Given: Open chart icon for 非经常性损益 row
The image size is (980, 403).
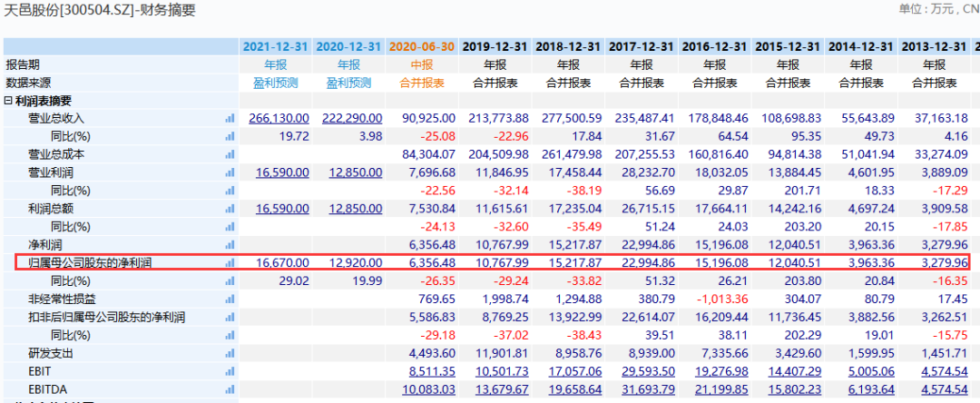Looking at the screenshot, I should 230,300.
